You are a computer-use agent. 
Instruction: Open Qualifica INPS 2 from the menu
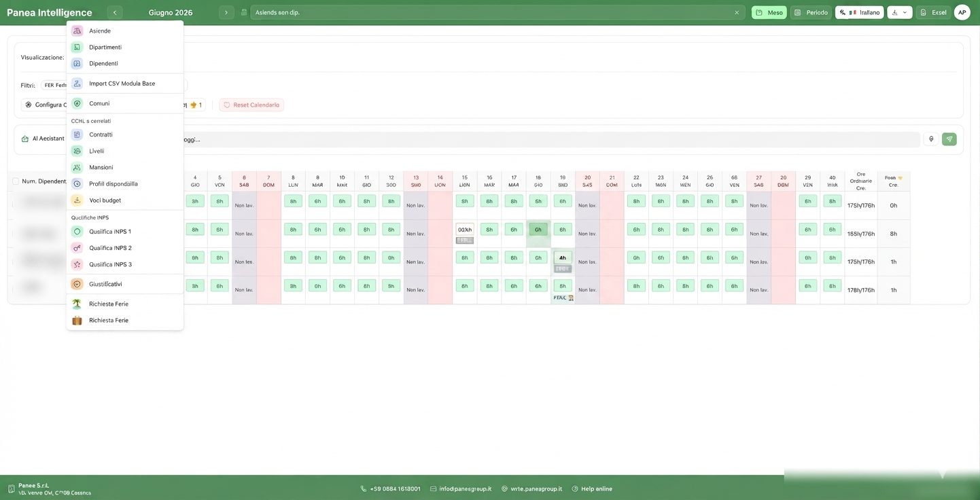[x=125, y=248]
